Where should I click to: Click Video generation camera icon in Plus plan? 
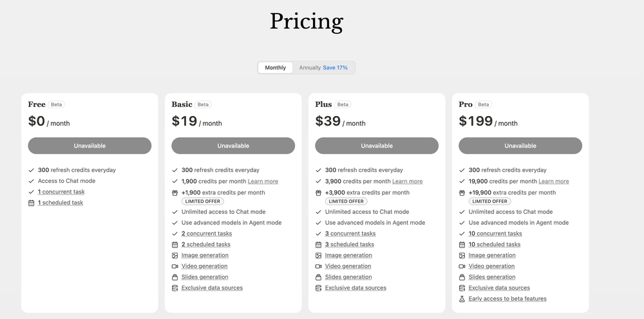point(318,266)
